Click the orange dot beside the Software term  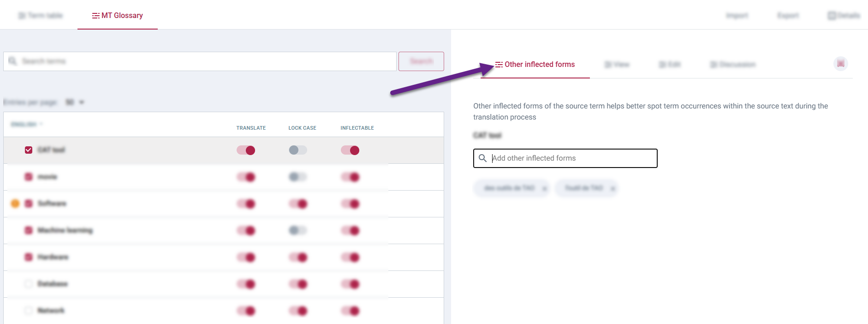[15, 203]
